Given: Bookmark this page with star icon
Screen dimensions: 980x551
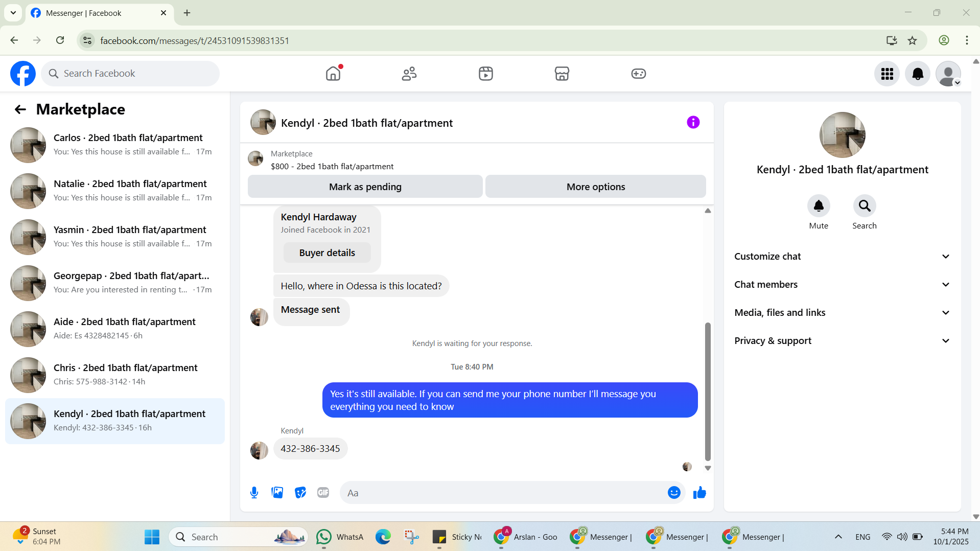Looking at the screenshot, I should coord(913,40).
